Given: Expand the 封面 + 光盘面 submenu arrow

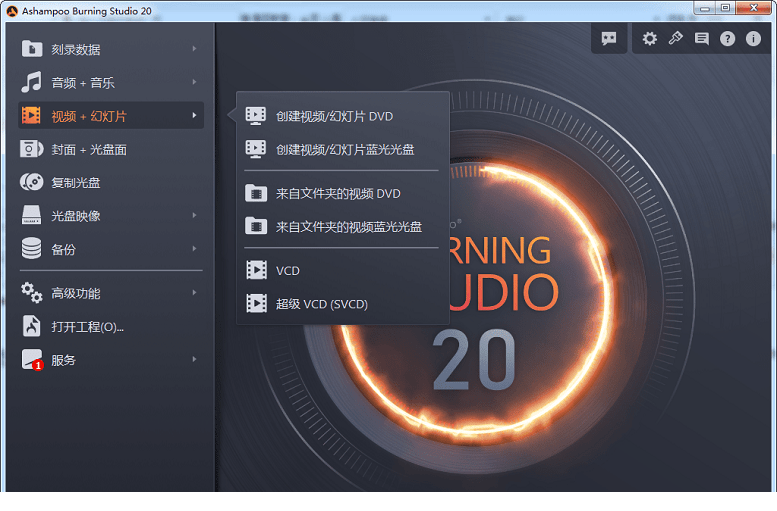Looking at the screenshot, I should [x=194, y=149].
